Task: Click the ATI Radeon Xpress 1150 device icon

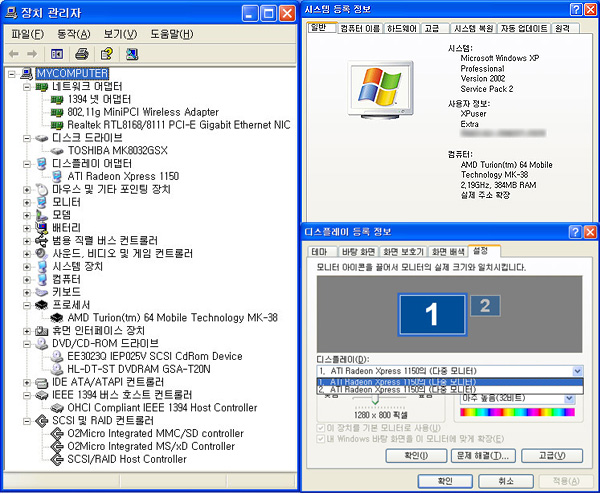Action: pos(57,176)
